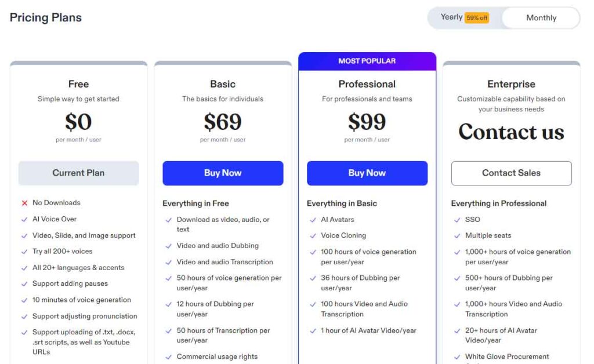Viewport: 594px width, 364px height.
Task: Click checkmark beside Voice Cloning
Action: click(x=313, y=236)
